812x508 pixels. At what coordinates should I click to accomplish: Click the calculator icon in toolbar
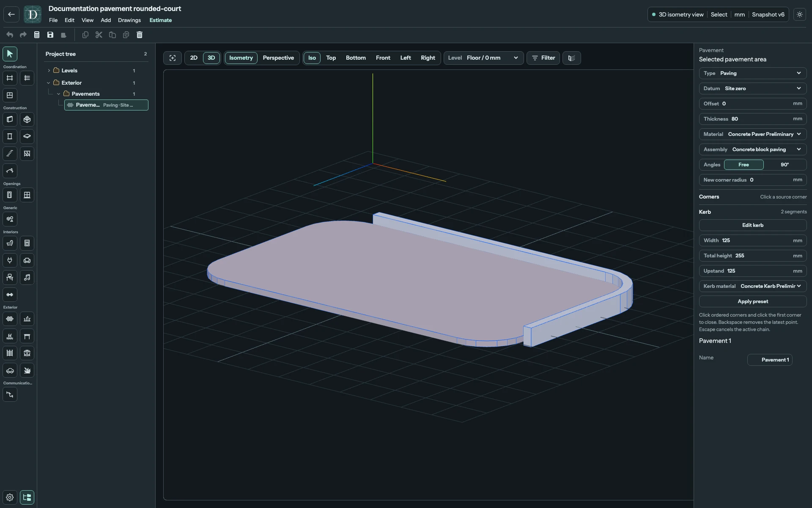[37, 35]
